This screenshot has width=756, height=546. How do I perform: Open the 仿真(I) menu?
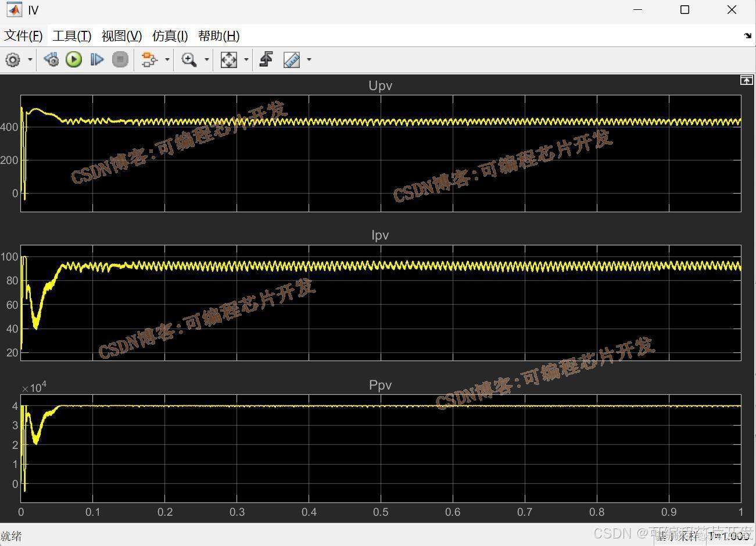click(x=170, y=36)
